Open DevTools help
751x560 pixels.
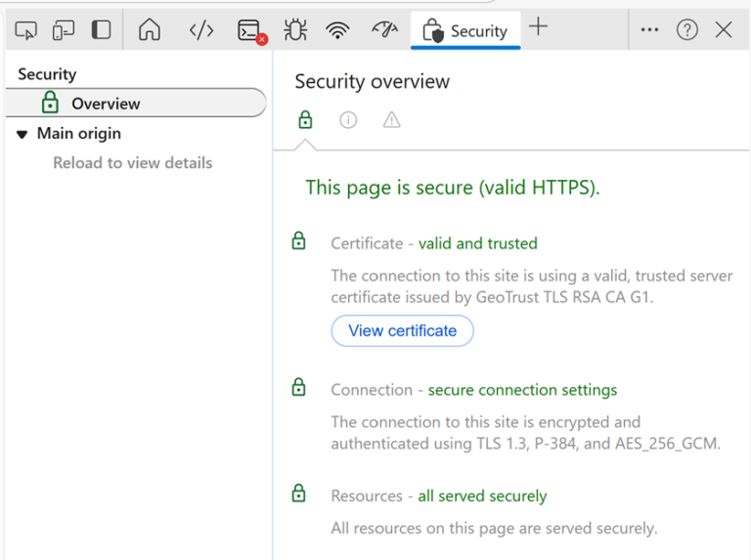click(x=686, y=30)
